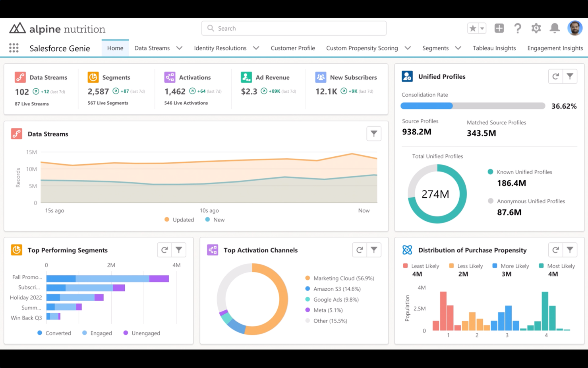Click the Data Streams chart panel icon
The image size is (588, 368).
click(17, 134)
